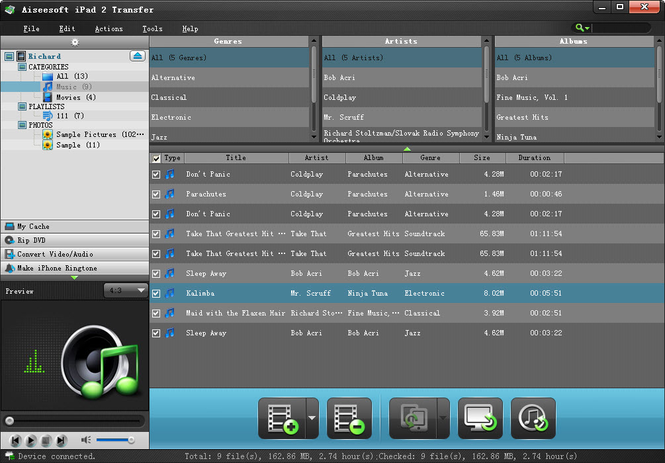Open Rip DVD panel
Screen dimensions: 665x463
pos(75,240)
